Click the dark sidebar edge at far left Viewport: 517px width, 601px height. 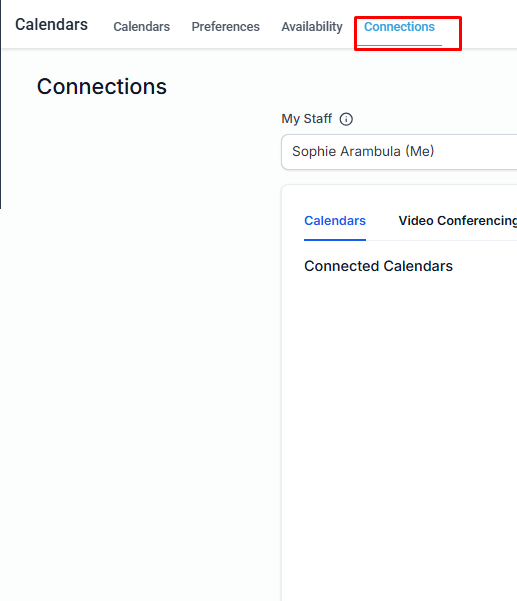point(1,104)
